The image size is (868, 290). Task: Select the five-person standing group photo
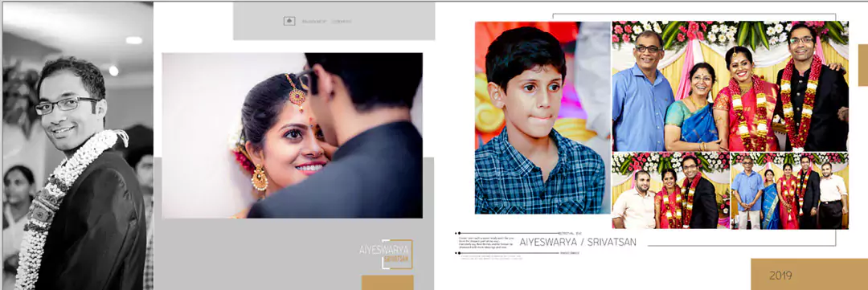(x=789, y=190)
